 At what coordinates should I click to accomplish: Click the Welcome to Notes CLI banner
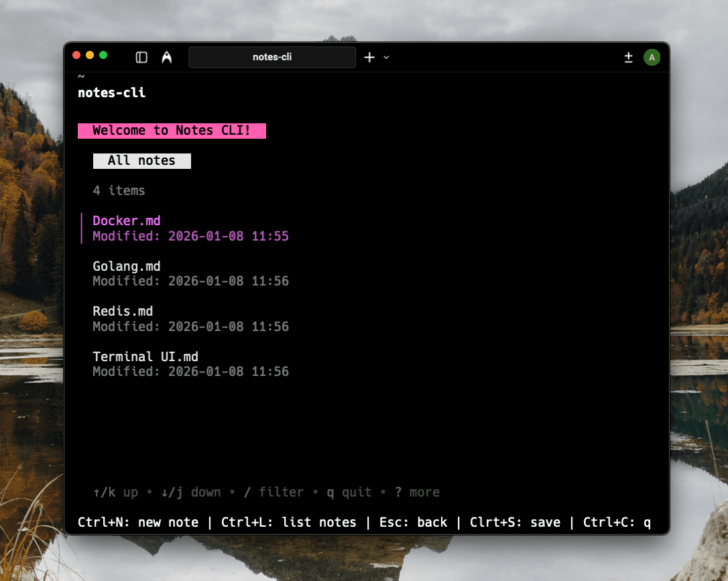(172, 130)
